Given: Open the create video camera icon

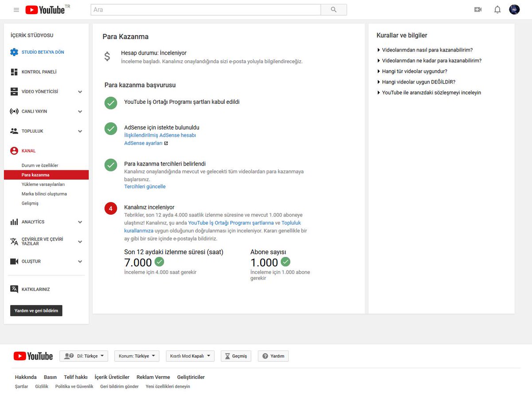Looking at the screenshot, I should 478,9.
